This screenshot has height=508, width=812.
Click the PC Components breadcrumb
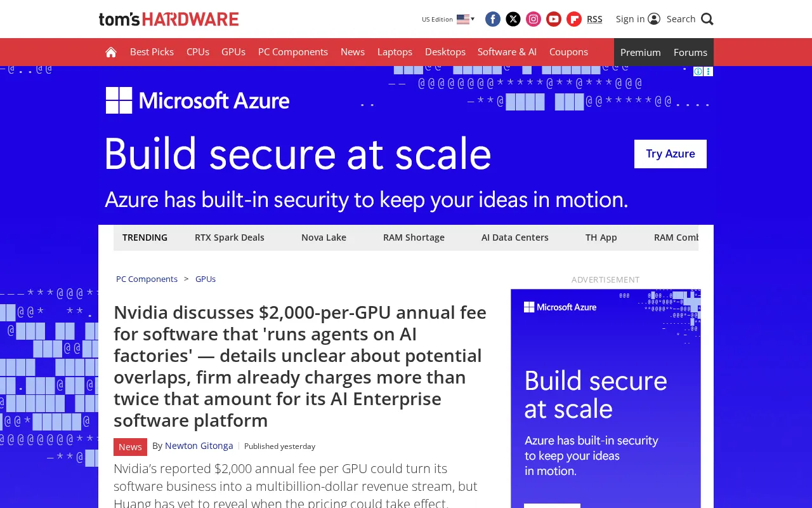tap(147, 279)
